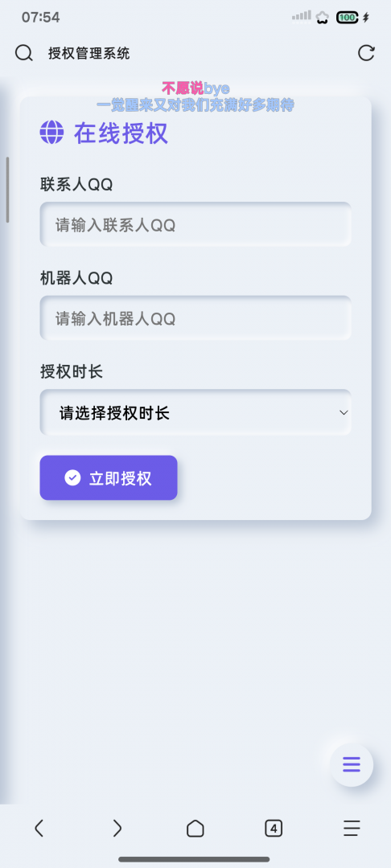
Task: Go forward with the browser forward arrow
Action: 117,828
